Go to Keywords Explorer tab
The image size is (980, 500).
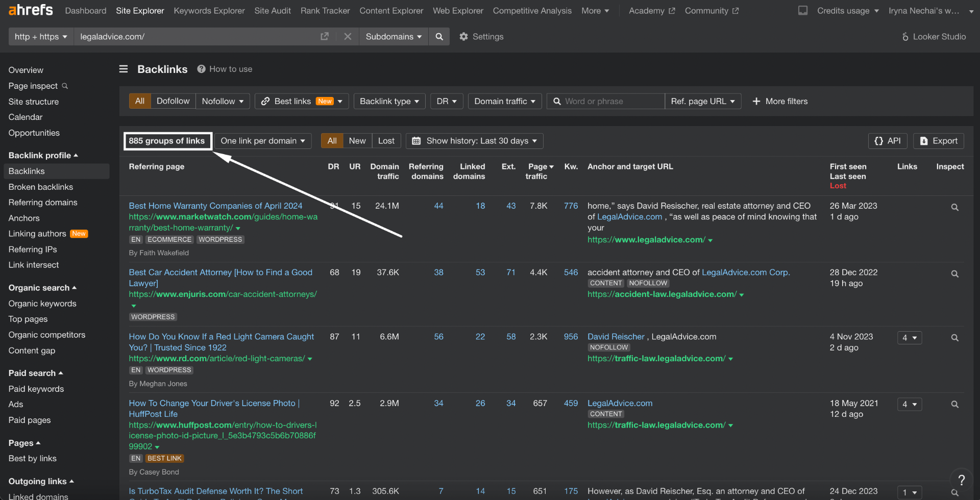pos(209,11)
